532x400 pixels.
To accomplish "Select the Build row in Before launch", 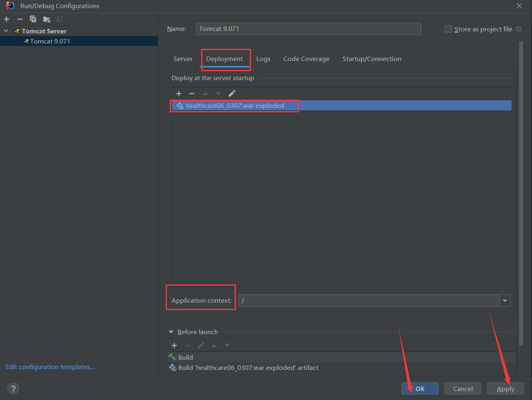I will click(342, 357).
